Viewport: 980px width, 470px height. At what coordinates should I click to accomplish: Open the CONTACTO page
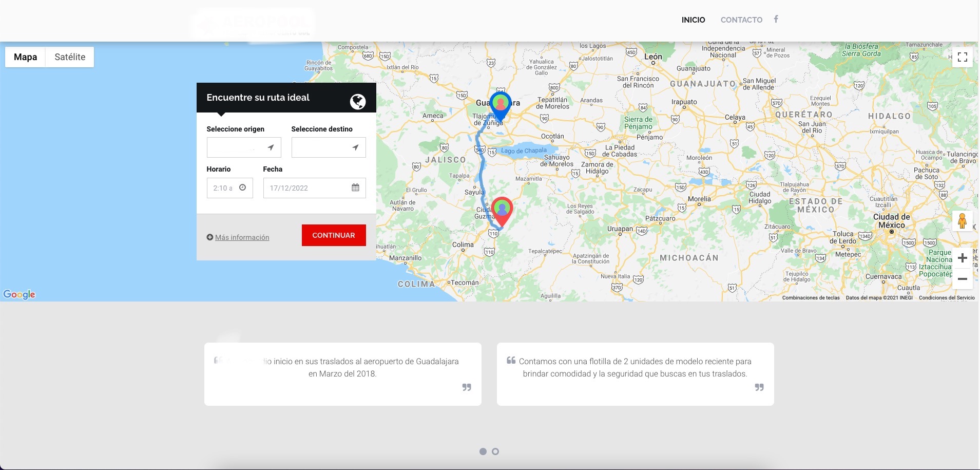tap(741, 20)
